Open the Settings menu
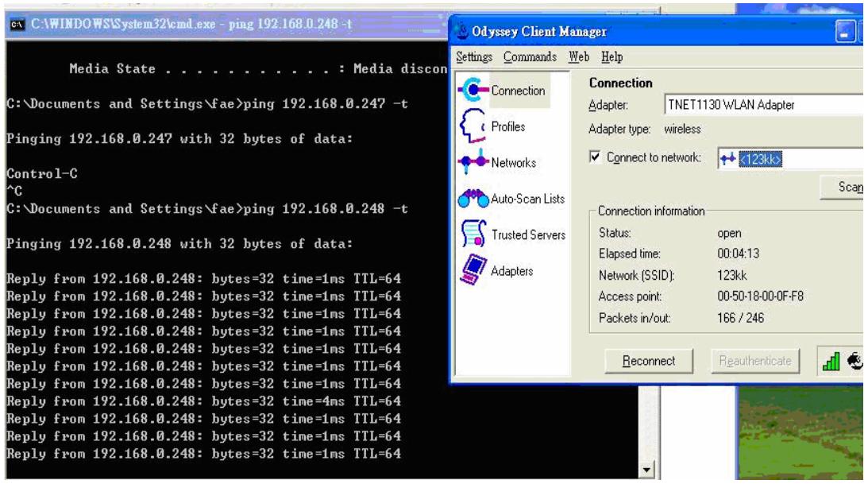This screenshot has width=868, height=484. 474,56
